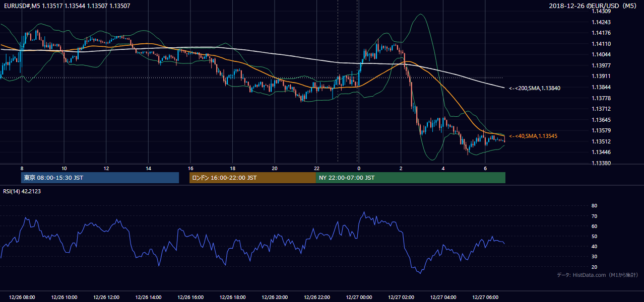644x302 pixels.
Task: Click the 40 SMA label 1.13545
Action: (533, 136)
